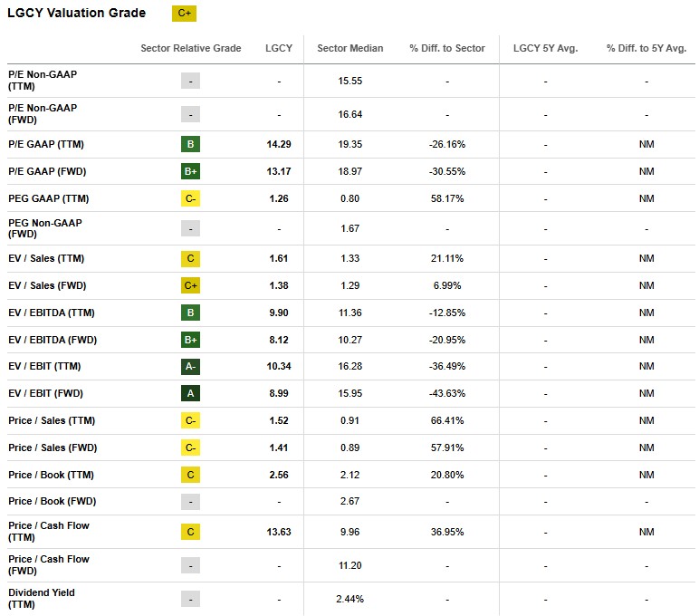699x616 pixels.
Task: Click the B grade for EV / EBITDA (TTM)
Action: point(190,313)
